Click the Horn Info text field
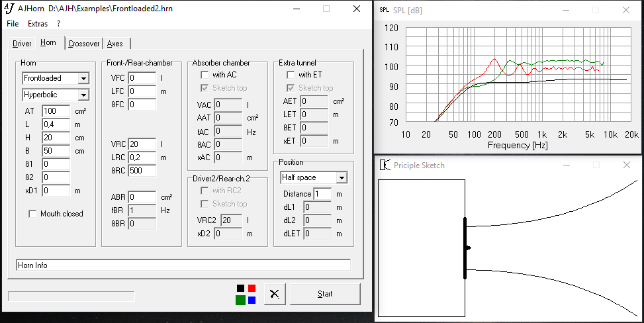The width and height of the screenshot is (644, 323). click(x=183, y=265)
